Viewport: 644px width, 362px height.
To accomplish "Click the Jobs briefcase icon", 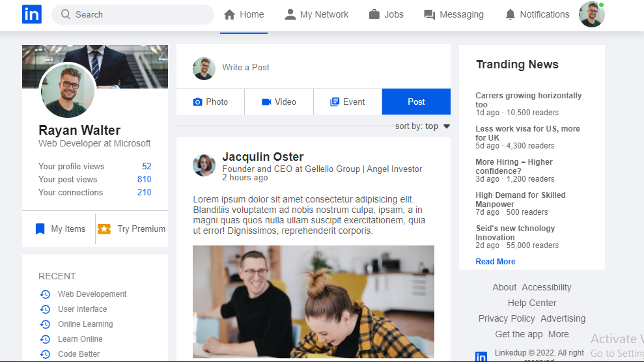I will (x=374, y=14).
